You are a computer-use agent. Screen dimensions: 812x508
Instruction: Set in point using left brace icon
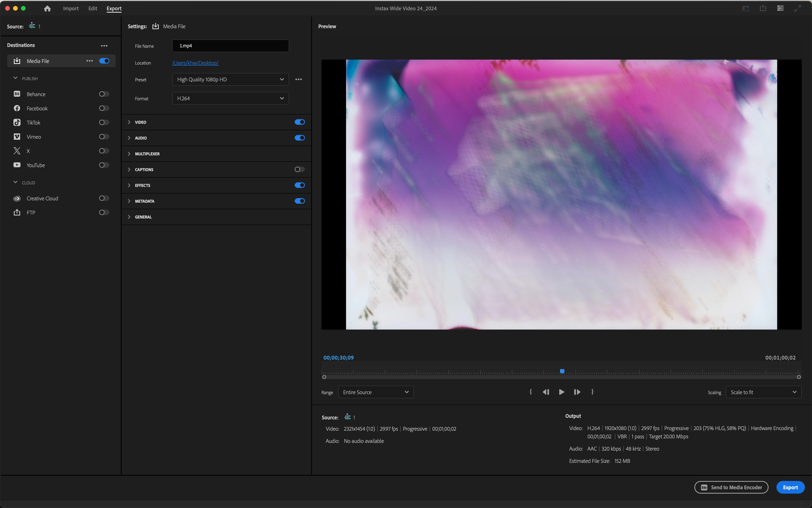click(x=531, y=392)
